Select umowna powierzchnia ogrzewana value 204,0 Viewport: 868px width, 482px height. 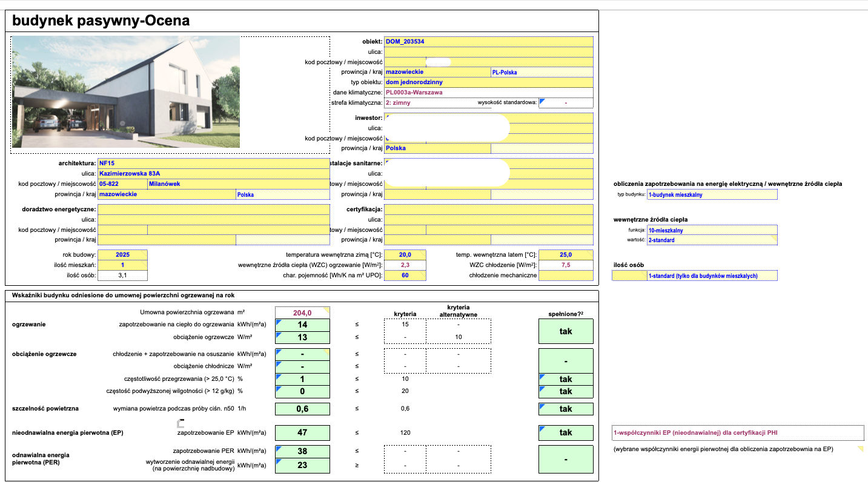click(x=302, y=312)
